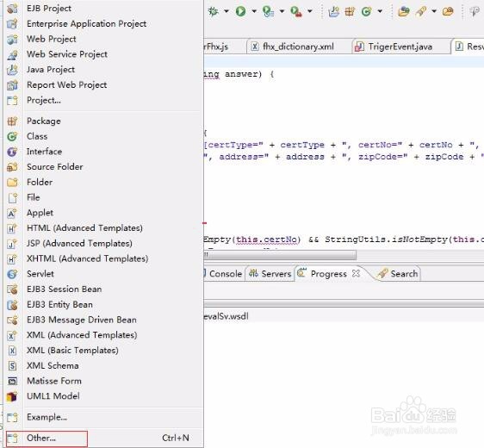Open dropdown beside Run Last Tool icon

click(x=282, y=11)
